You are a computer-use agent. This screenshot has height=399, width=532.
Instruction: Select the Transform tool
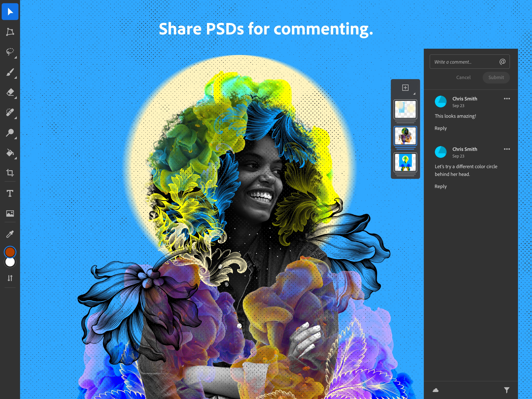[10, 32]
